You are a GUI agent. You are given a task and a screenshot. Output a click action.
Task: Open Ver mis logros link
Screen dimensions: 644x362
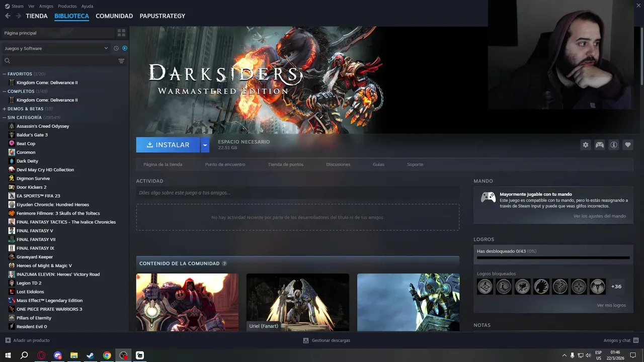(611, 305)
